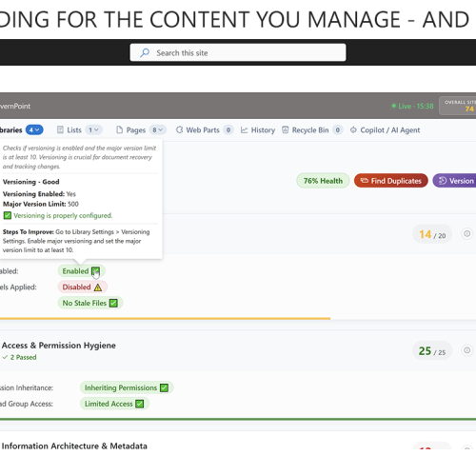476x476 pixels.
Task: Click the Recycle Bin icon
Action: click(286, 130)
